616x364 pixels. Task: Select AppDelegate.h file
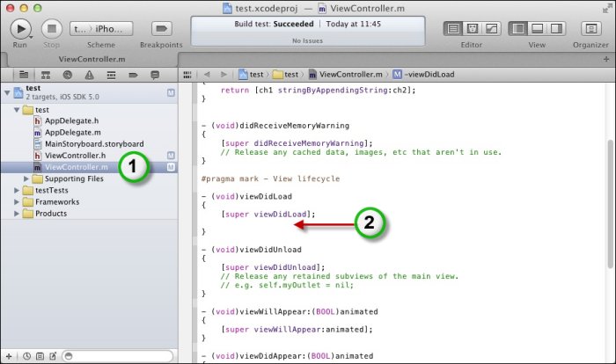66,121
